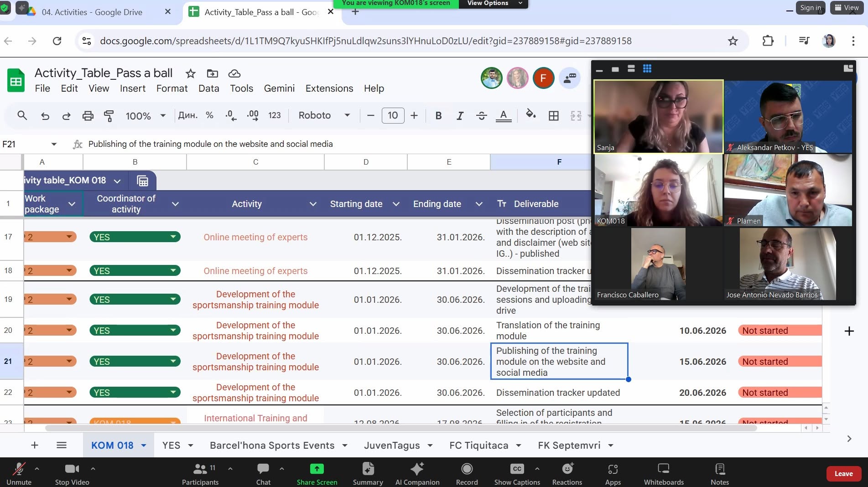
Task: Open the Format menu
Action: tap(172, 88)
